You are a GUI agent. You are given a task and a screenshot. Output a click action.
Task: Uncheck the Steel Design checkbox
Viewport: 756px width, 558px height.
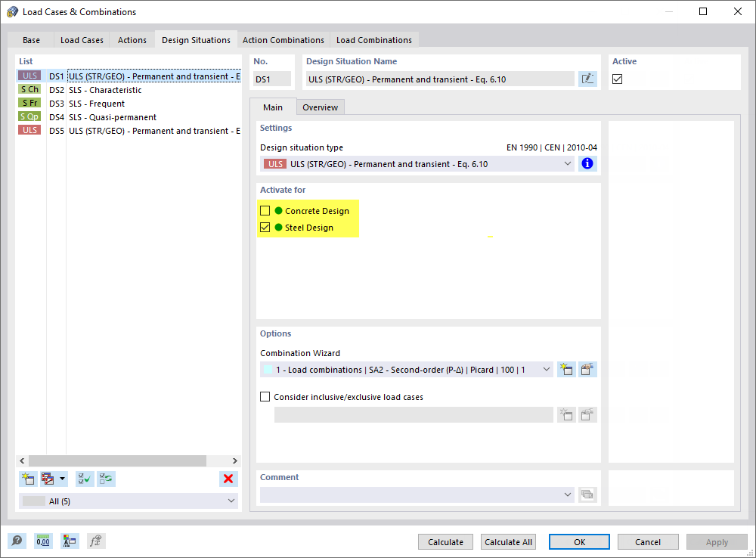(x=265, y=227)
